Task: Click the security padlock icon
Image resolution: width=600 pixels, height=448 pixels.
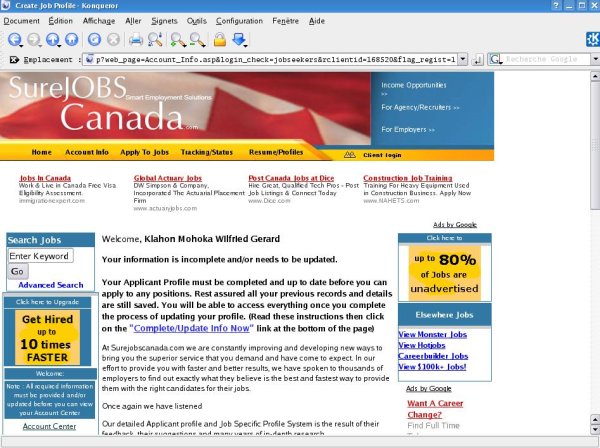Action: tap(220, 39)
